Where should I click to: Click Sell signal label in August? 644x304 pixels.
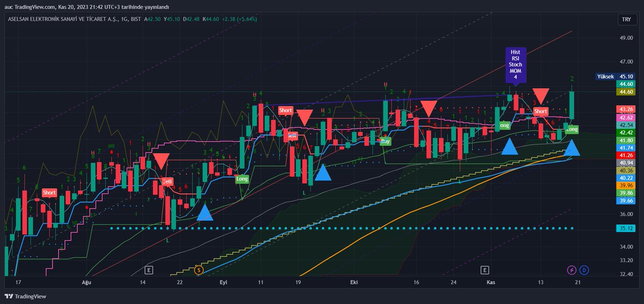[x=167, y=182]
